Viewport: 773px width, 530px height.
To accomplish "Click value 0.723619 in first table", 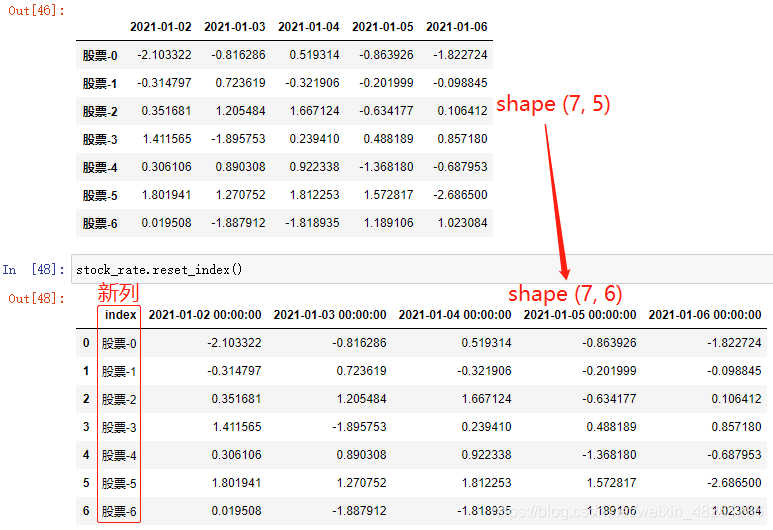I will [x=240, y=83].
